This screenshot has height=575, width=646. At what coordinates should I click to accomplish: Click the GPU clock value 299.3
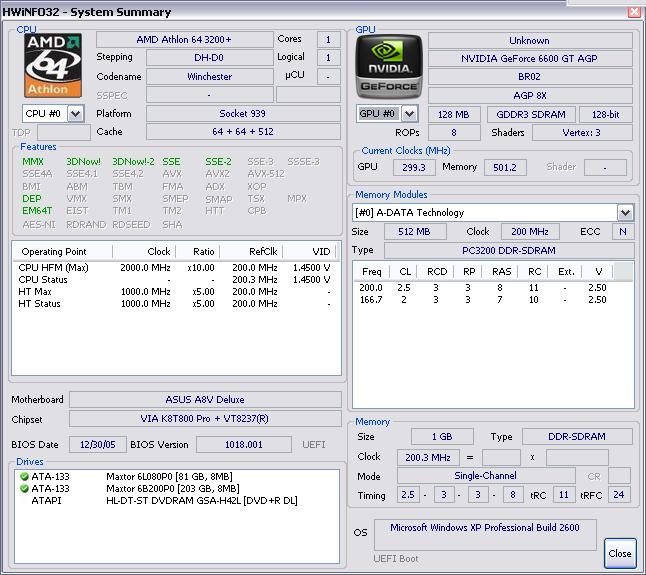tap(414, 168)
